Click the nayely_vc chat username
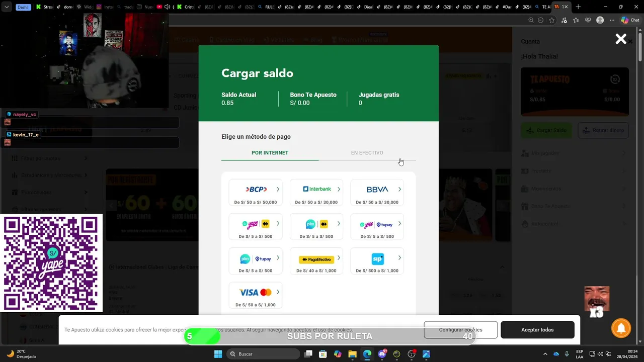Viewport: 644px width, 362px height. click(x=24, y=115)
